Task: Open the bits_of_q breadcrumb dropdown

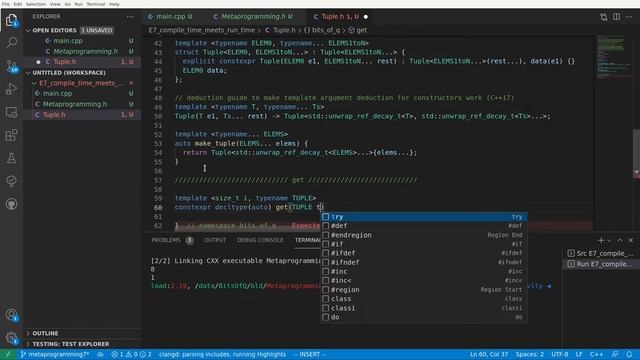Action: click(321, 30)
